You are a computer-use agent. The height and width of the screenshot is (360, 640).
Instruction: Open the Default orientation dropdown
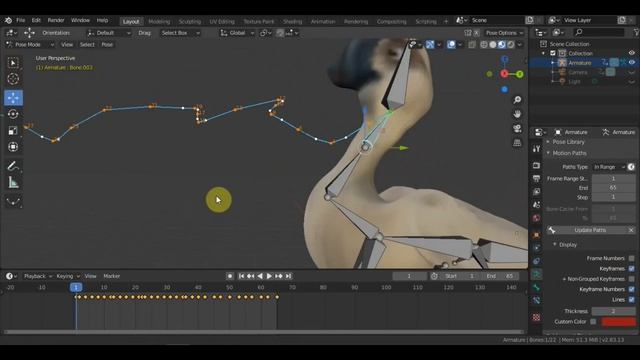109,33
